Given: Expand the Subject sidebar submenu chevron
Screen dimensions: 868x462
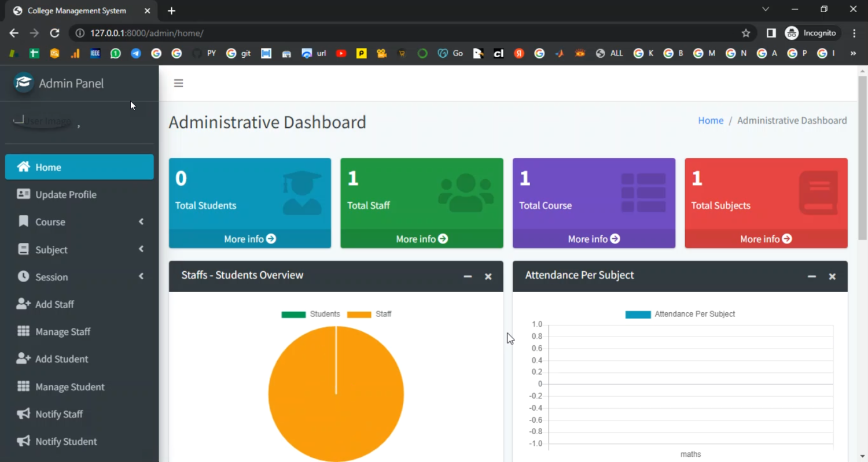Looking at the screenshot, I should click(x=141, y=249).
